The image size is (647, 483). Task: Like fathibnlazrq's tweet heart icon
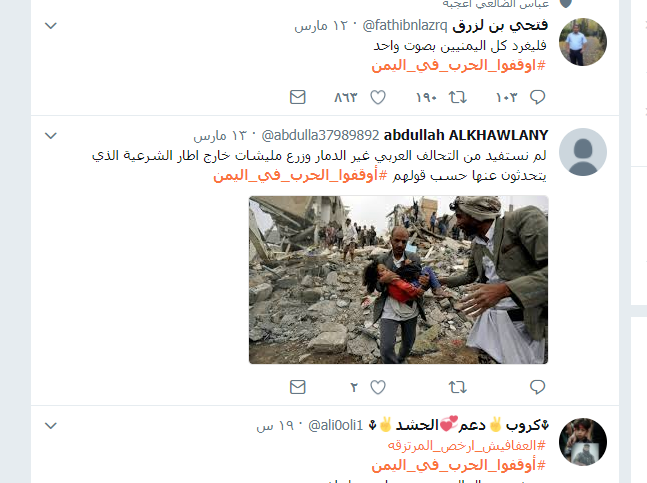pyautogui.click(x=378, y=97)
